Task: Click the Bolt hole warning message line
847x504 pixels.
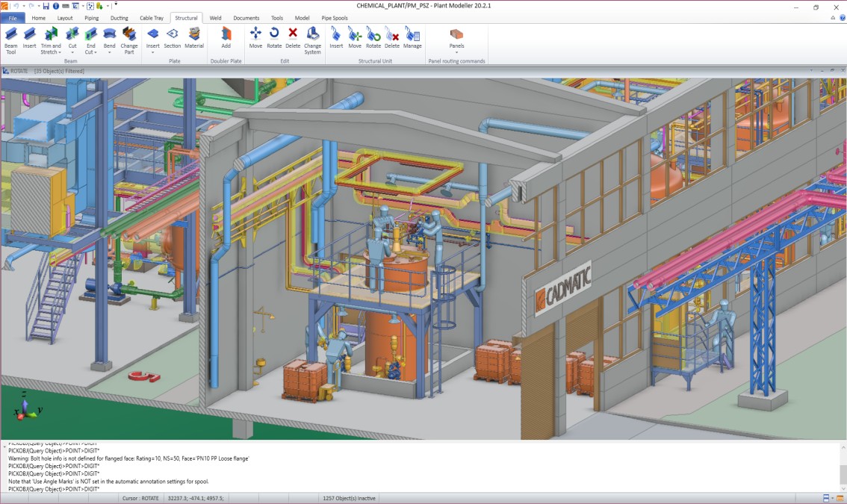Action: pyautogui.click(x=128, y=458)
